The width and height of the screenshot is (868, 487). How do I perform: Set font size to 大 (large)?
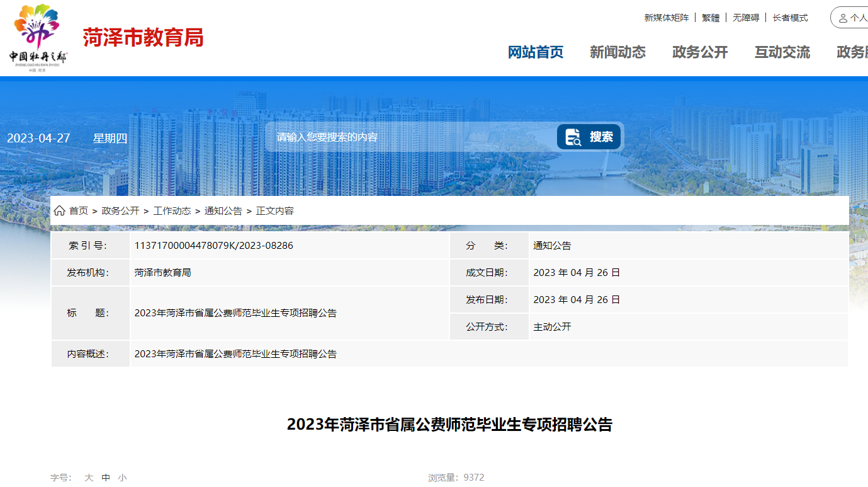(x=89, y=478)
